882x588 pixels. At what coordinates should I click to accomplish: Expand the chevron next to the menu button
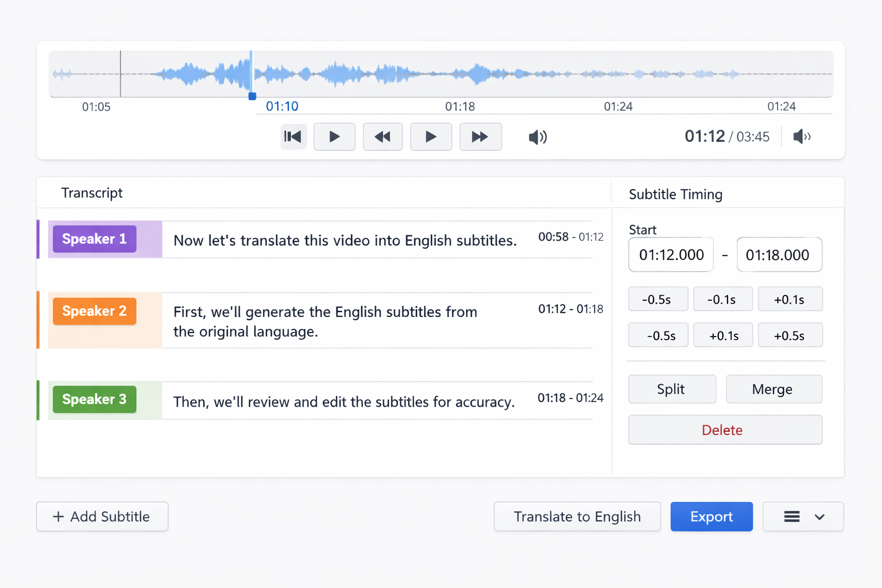coord(819,517)
